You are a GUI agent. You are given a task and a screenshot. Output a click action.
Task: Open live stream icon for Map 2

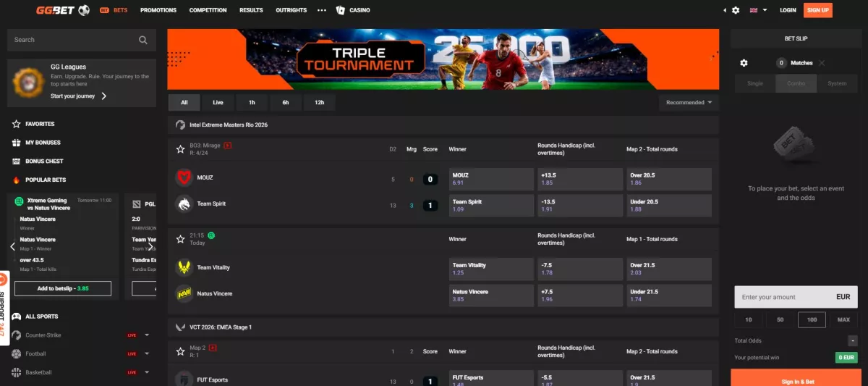pos(213,348)
